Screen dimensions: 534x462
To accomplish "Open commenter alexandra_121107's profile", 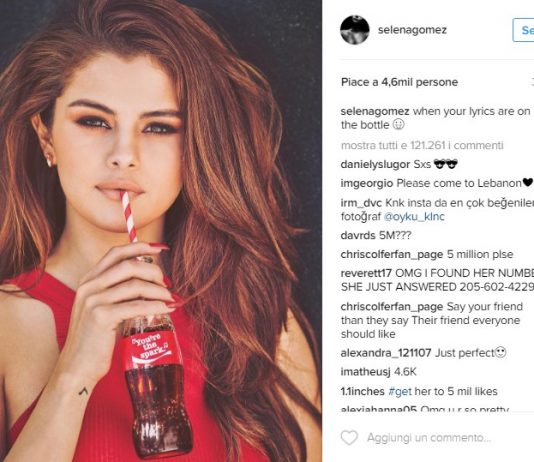I will 386,353.
